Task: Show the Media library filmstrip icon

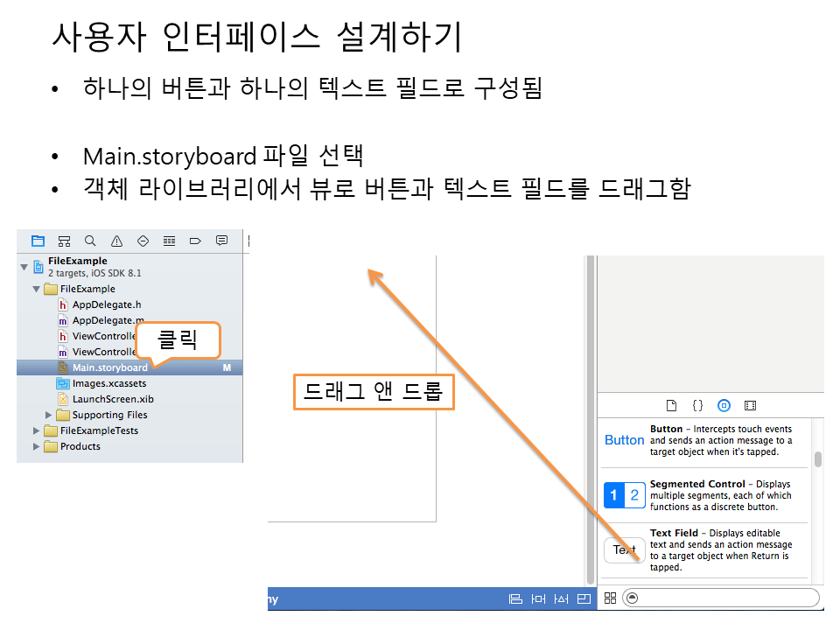Action: [x=750, y=405]
